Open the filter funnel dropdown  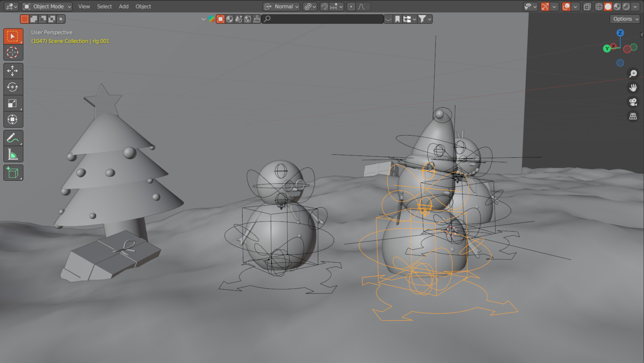pos(425,19)
